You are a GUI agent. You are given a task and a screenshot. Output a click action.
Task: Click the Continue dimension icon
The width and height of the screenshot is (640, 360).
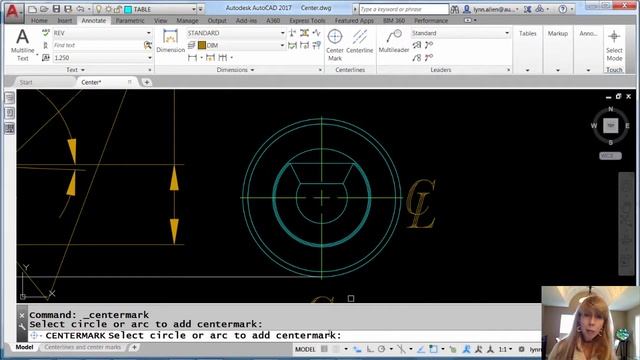222,58
